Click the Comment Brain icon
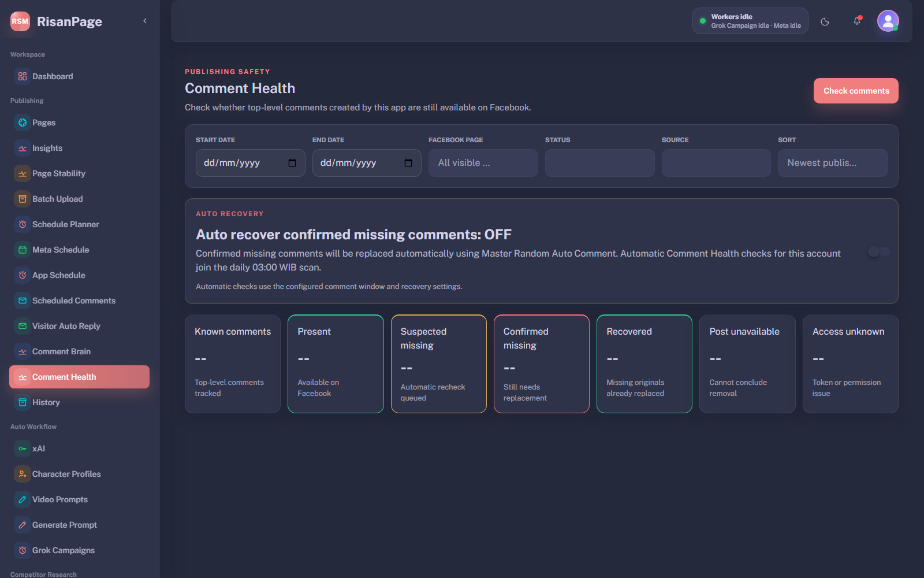 23,351
